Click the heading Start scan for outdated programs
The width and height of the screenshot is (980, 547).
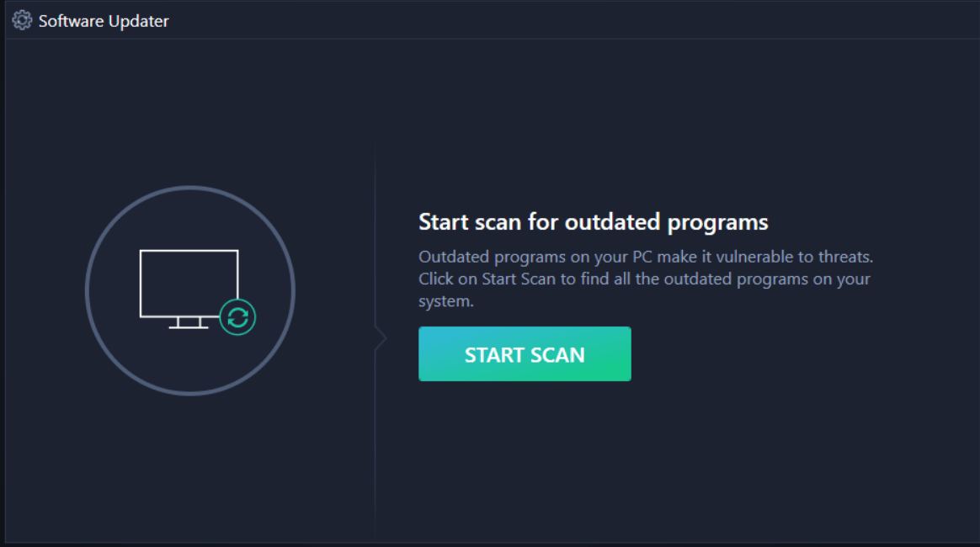tap(594, 221)
